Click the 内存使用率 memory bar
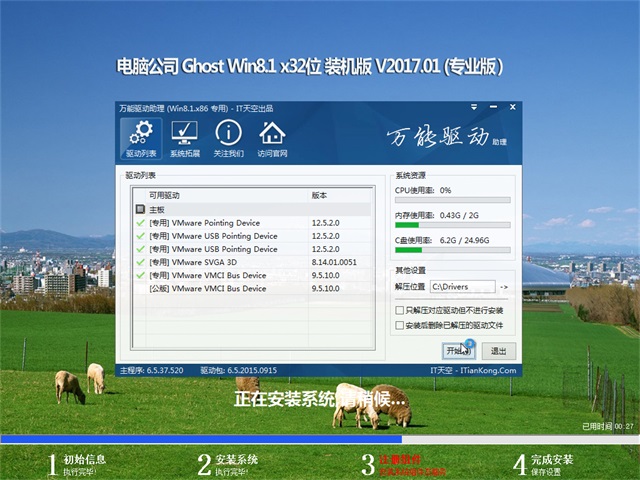640x480 pixels. coord(452,225)
